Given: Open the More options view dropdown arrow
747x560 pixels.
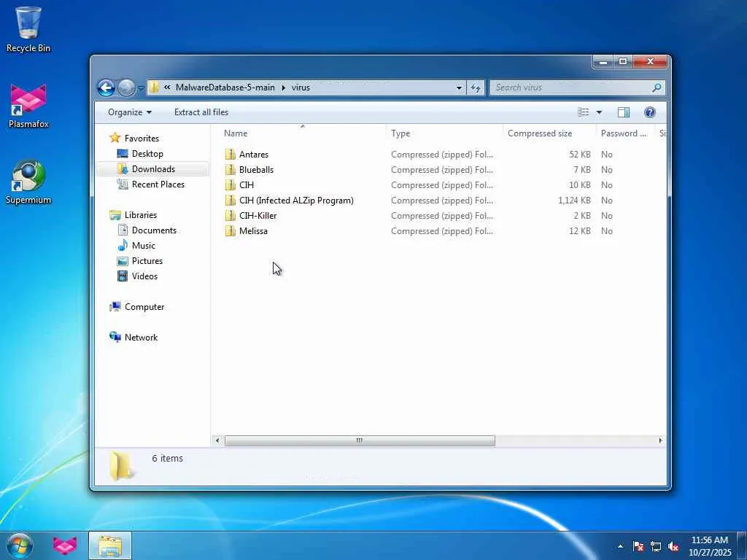Looking at the screenshot, I should [x=599, y=112].
